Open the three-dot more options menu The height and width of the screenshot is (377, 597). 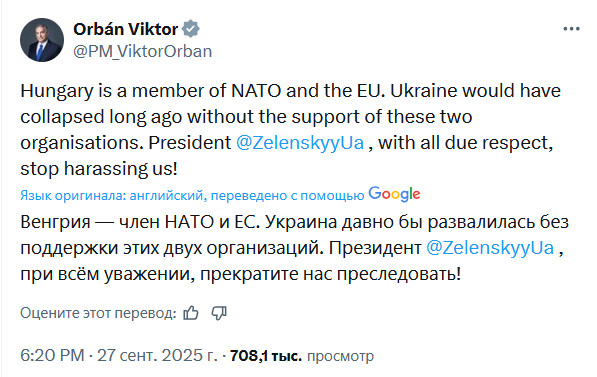[571, 29]
